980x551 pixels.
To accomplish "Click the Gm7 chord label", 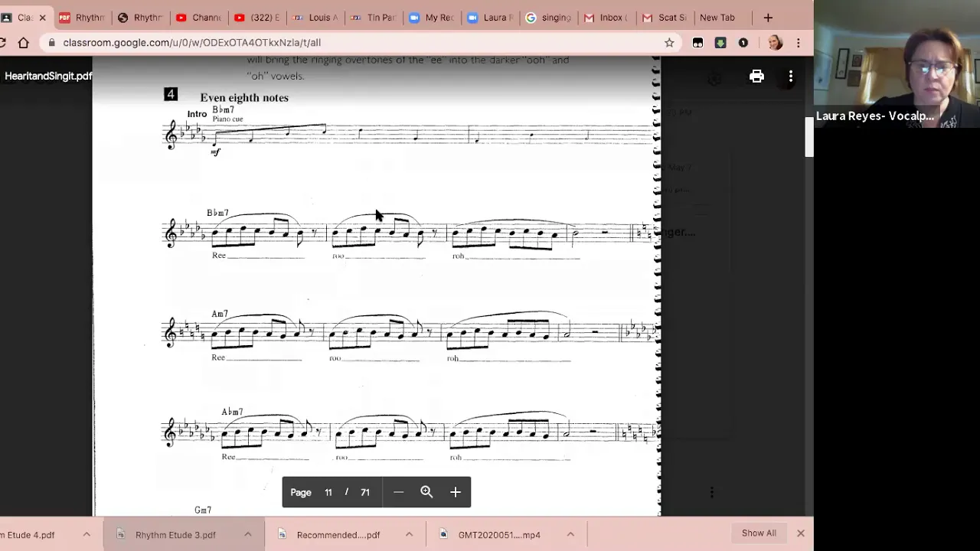I will [203, 510].
